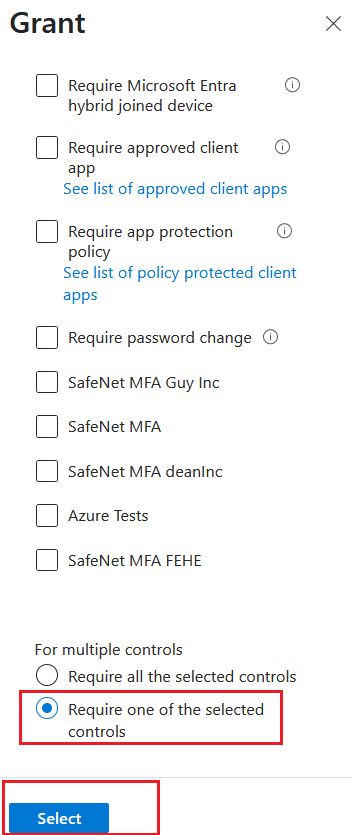Click info icon beside Require password change
363x835 pixels.
pyautogui.click(x=271, y=338)
